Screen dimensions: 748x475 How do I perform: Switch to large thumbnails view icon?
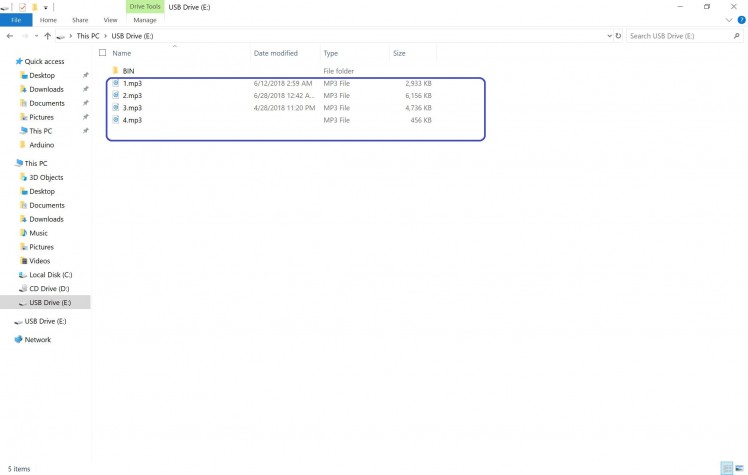click(x=739, y=468)
